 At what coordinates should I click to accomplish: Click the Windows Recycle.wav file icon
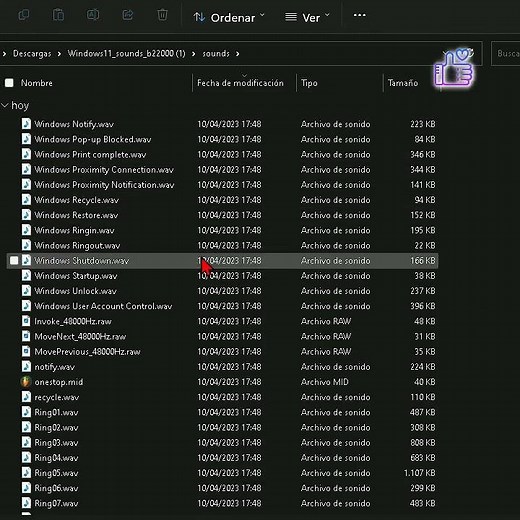coord(26,199)
